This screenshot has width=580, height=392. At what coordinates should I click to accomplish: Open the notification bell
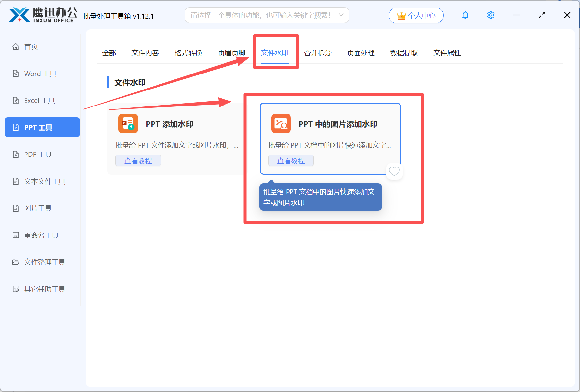pyautogui.click(x=465, y=15)
